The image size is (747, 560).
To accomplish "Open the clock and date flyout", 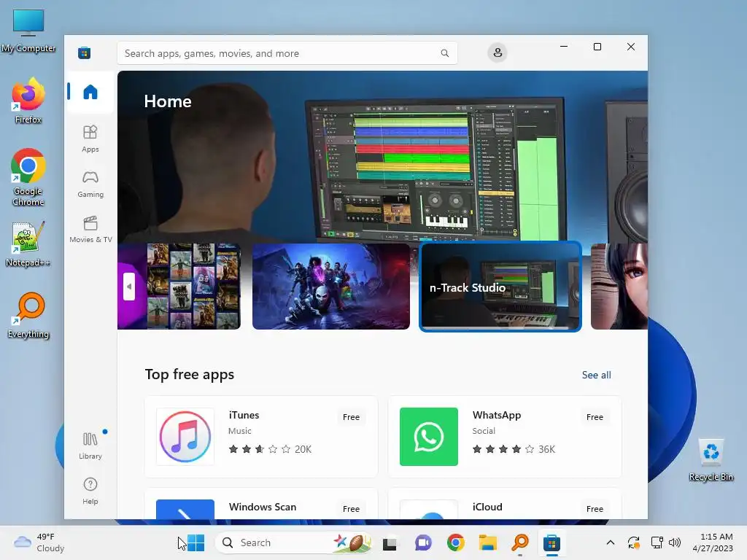I will tap(713, 542).
